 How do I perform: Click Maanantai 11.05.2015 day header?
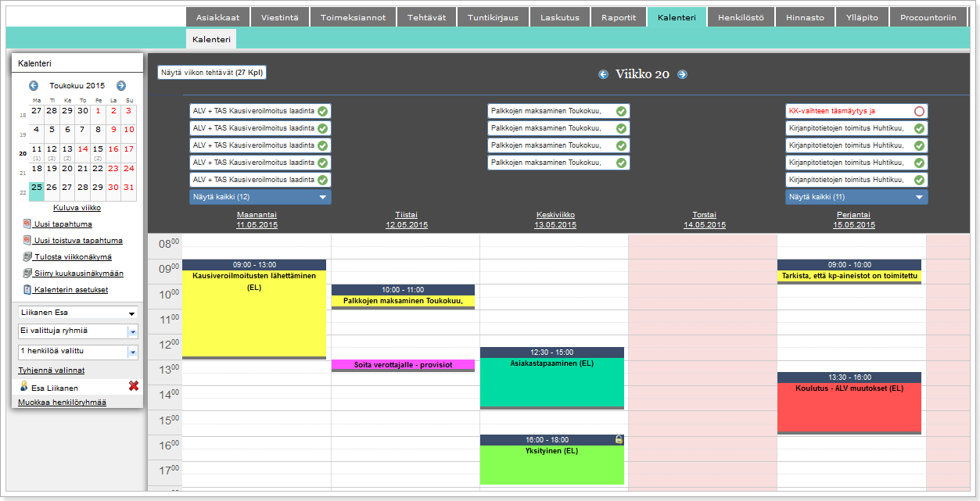(257, 220)
